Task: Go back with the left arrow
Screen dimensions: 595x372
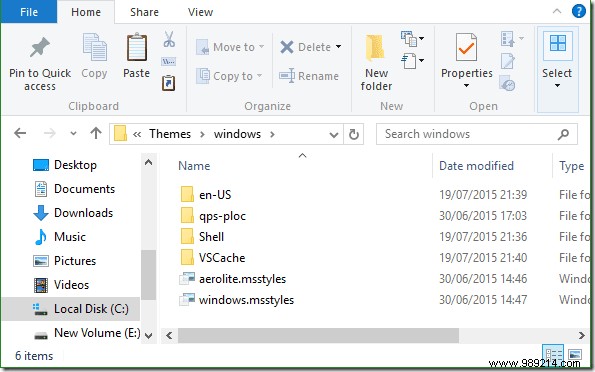Action: (x=20, y=133)
